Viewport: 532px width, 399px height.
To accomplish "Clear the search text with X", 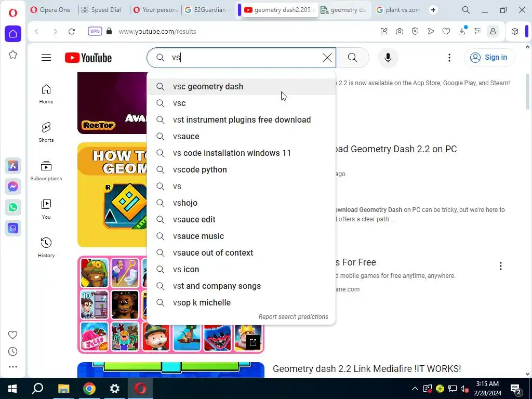I will [x=327, y=58].
